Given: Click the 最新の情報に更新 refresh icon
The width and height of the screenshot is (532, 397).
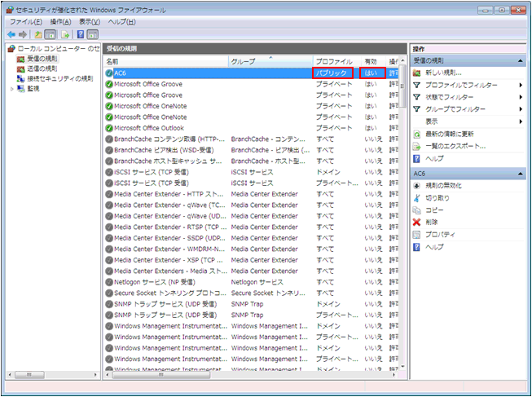Looking at the screenshot, I should [x=416, y=135].
